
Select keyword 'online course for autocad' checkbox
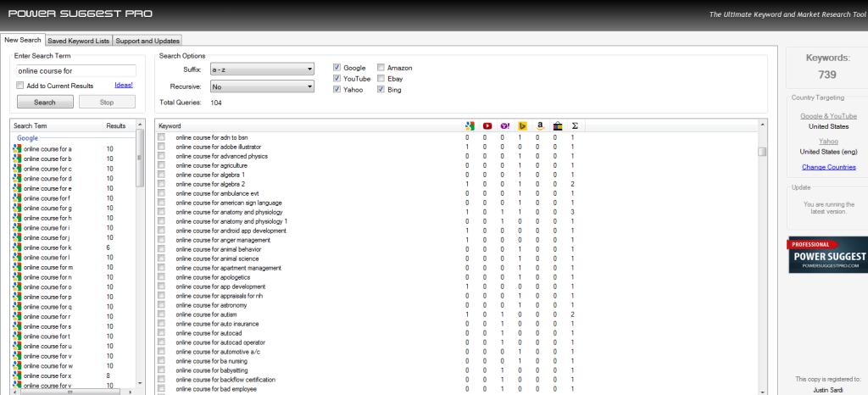pos(161,333)
